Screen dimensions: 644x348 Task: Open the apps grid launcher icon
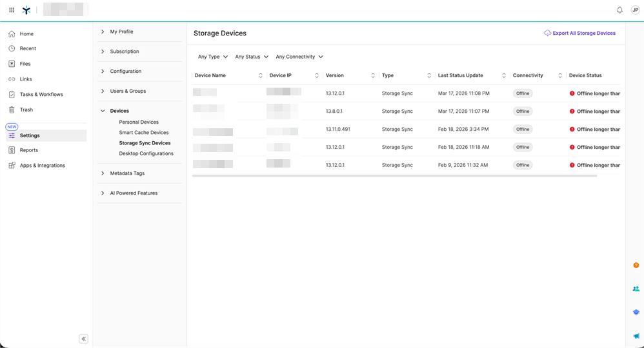(x=12, y=10)
